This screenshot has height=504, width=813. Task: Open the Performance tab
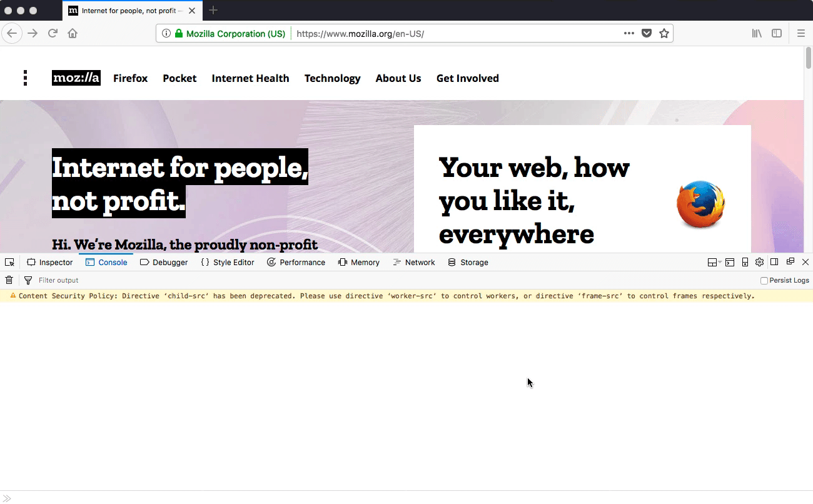(x=296, y=262)
